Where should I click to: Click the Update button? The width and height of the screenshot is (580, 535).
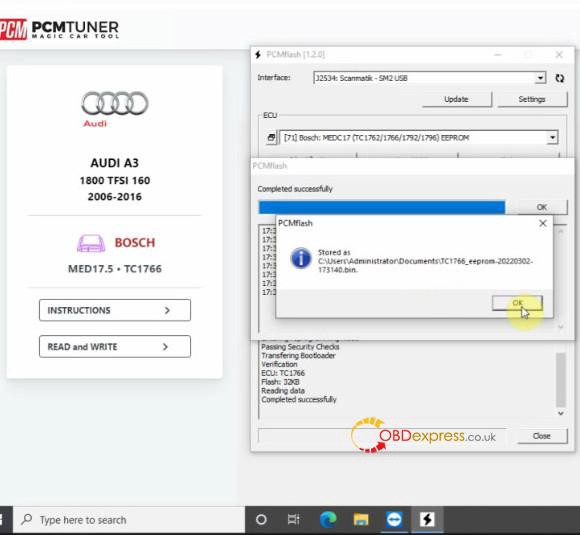(x=456, y=99)
